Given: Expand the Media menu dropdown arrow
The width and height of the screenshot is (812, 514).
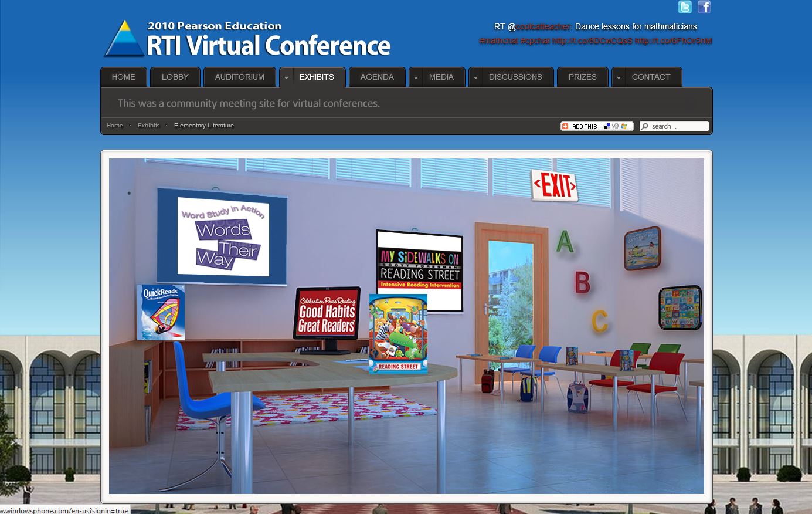Looking at the screenshot, I should coord(416,77).
